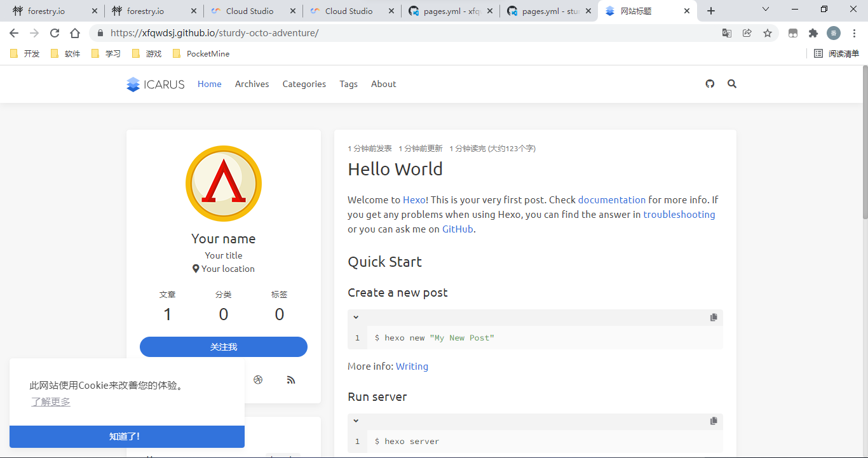Open the GitHub icon in site navbar
This screenshot has height=458, width=868.
point(710,84)
